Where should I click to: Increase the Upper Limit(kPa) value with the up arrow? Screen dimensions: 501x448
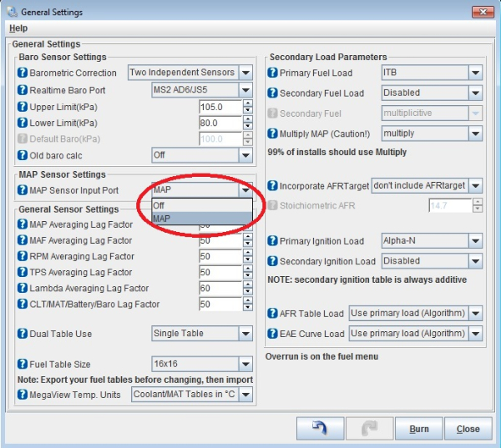tap(248, 103)
